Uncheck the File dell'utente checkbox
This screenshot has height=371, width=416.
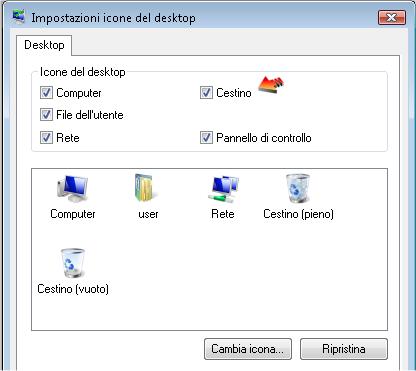46,114
